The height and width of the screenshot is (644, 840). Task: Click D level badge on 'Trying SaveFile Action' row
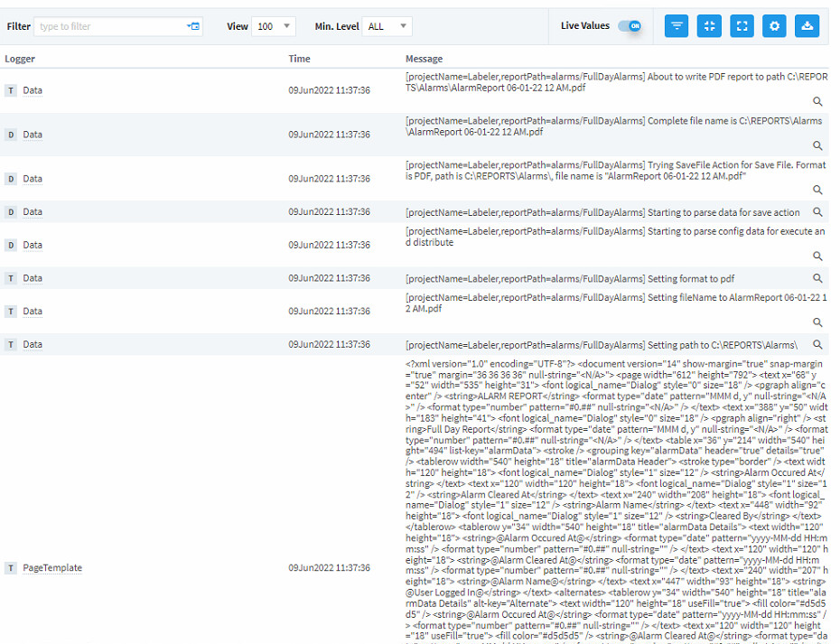click(x=11, y=179)
